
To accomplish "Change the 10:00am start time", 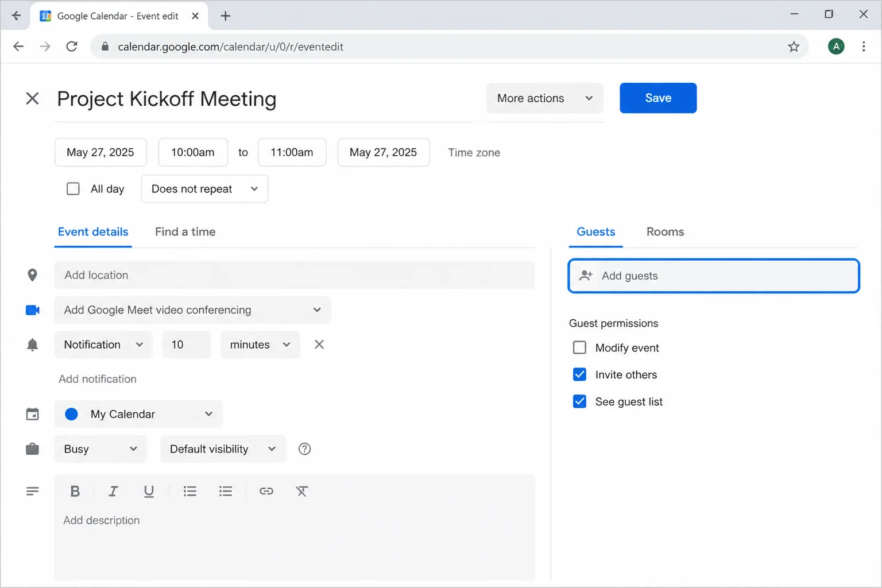I will pyautogui.click(x=193, y=152).
